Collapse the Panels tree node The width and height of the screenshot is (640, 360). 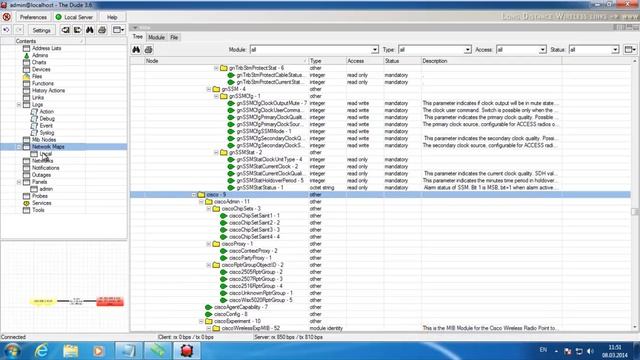(19, 182)
